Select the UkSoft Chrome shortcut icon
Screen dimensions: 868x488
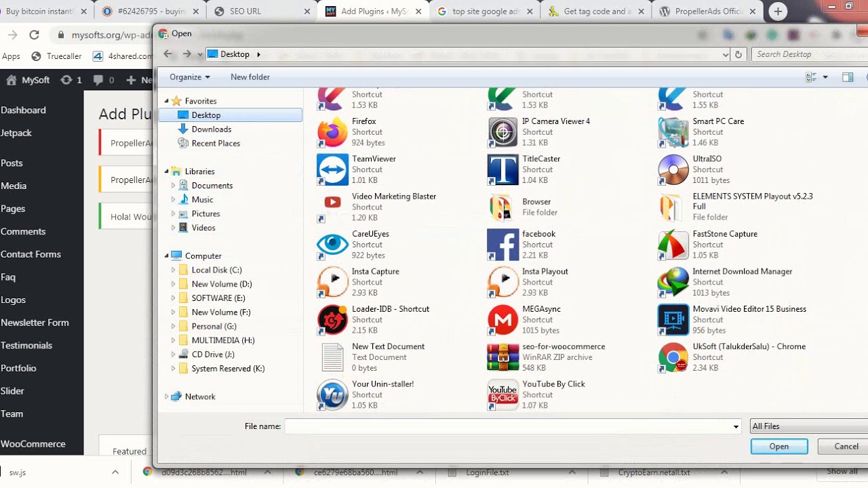(673, 357)
